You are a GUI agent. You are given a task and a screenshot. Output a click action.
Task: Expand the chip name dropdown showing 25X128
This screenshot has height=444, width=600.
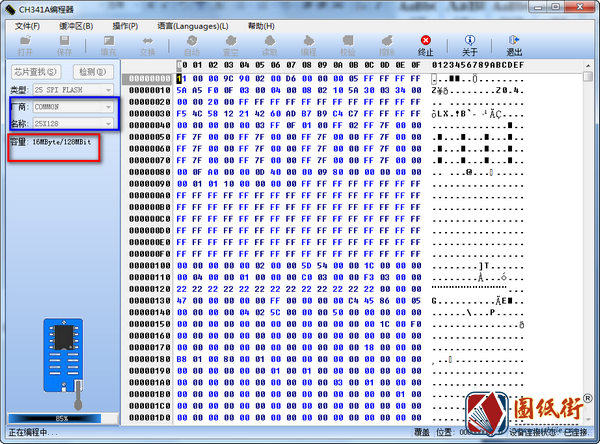(x=108, y=123)
